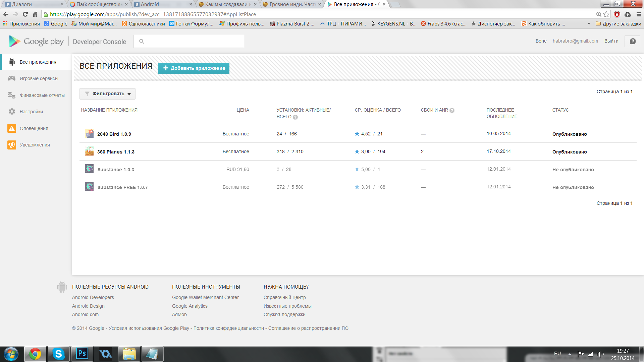Open the 360 Planes 1.1.3 app link
Image resolution: width=644 pixels, height=362 pixels.
(x=116, y=152)
